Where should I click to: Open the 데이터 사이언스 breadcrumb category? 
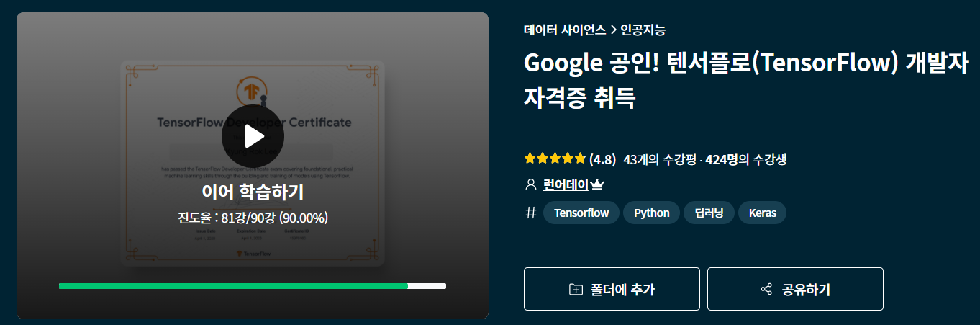point(565,30)
